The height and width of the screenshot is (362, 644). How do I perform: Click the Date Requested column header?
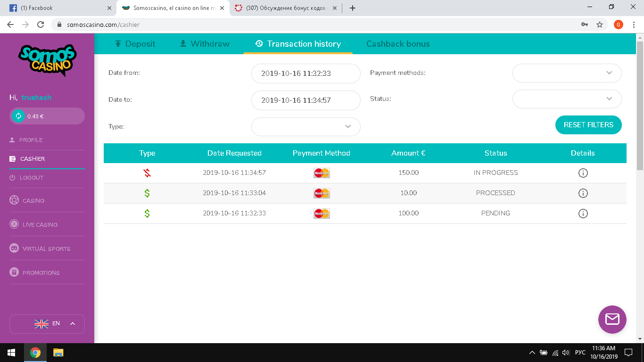[x=234, y=153]
